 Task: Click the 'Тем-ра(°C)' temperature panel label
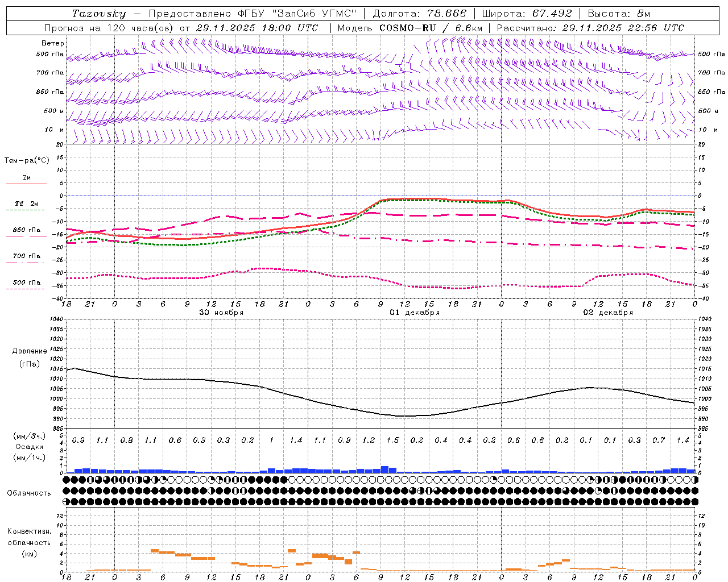tap(27, 161)
